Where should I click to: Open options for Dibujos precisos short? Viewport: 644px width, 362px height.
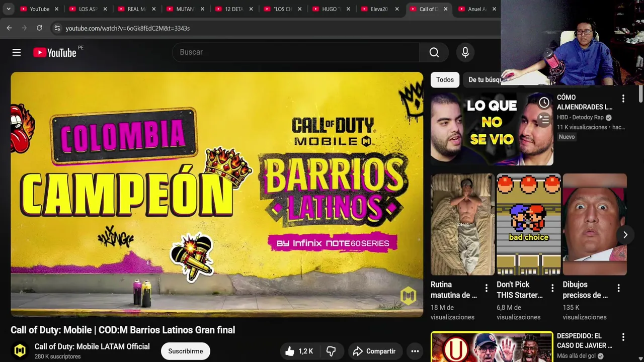[x=618, y=288]
